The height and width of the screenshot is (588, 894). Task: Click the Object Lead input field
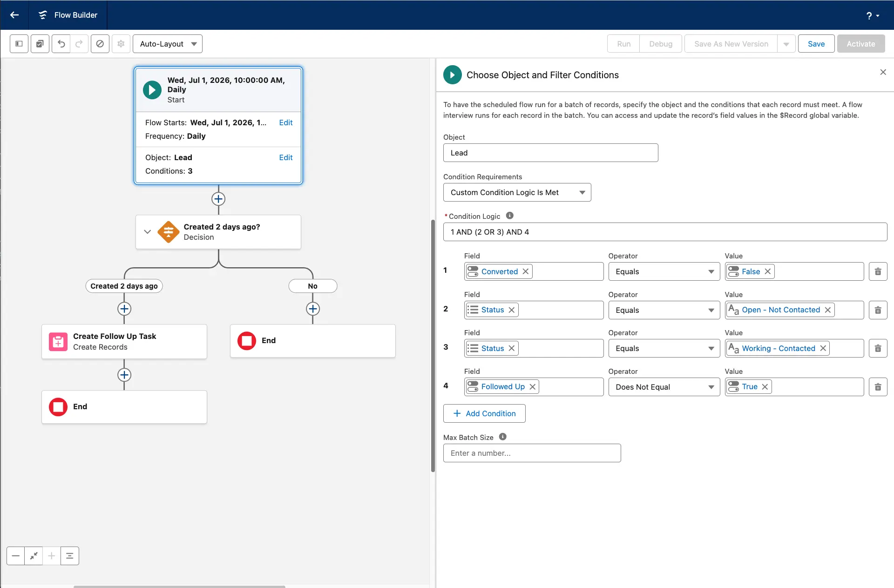pyautogui.click(x=550, y=153)
